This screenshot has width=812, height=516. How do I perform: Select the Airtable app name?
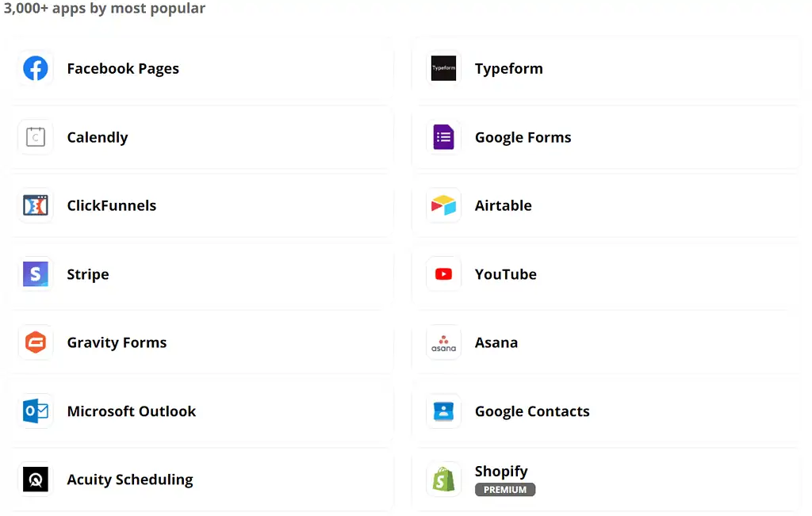tap(503, 206)
